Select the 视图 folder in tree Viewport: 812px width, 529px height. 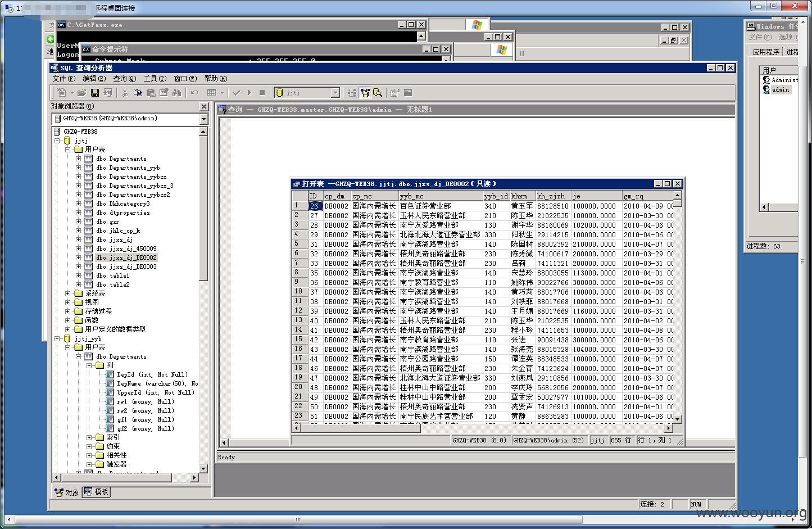92,302
